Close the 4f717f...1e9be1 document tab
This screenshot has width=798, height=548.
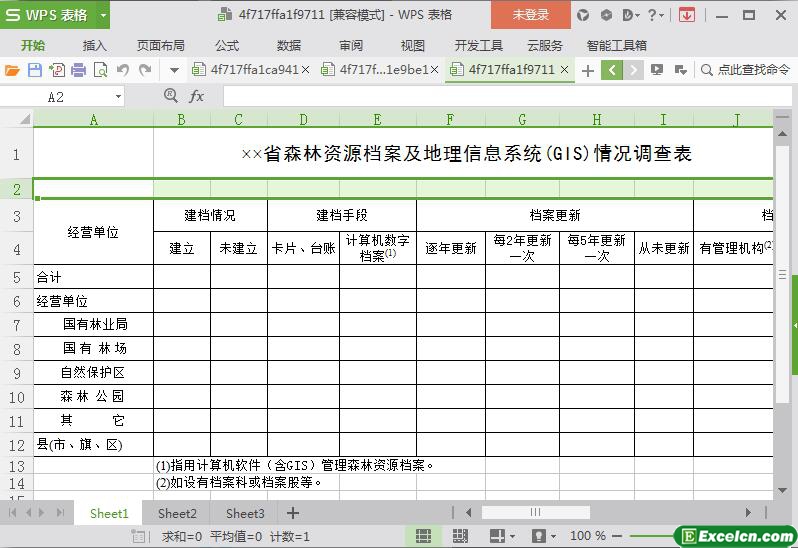click(434, 70)
